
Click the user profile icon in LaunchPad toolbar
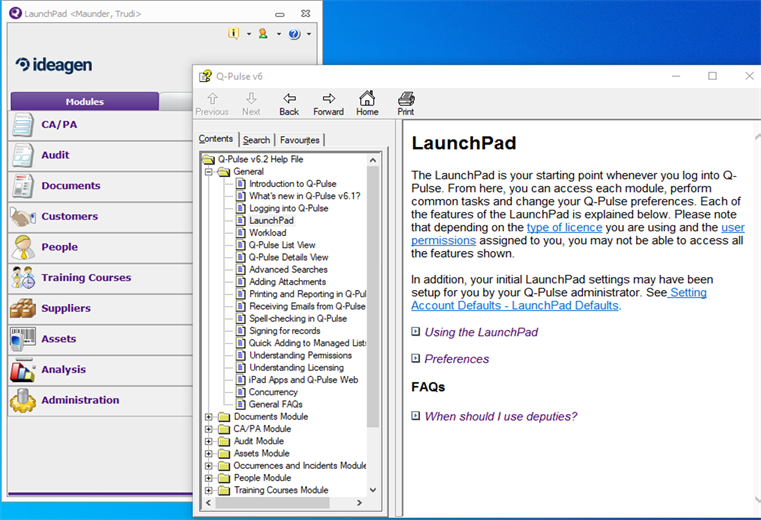(x=263, y=34)
